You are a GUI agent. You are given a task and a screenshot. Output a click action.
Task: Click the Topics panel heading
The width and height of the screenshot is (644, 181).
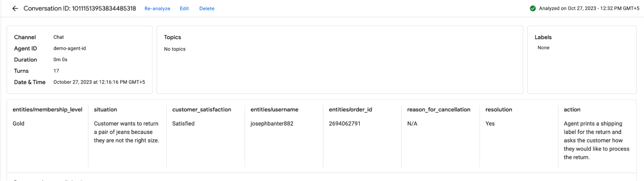pyautogui.click(x=172, y=37)
